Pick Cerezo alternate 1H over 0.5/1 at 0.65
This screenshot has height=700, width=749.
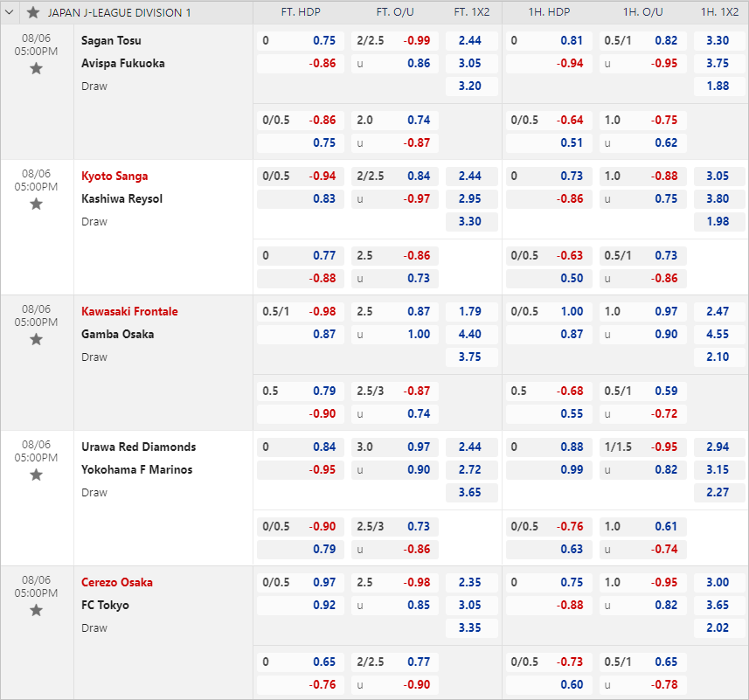tap(643, 662)
